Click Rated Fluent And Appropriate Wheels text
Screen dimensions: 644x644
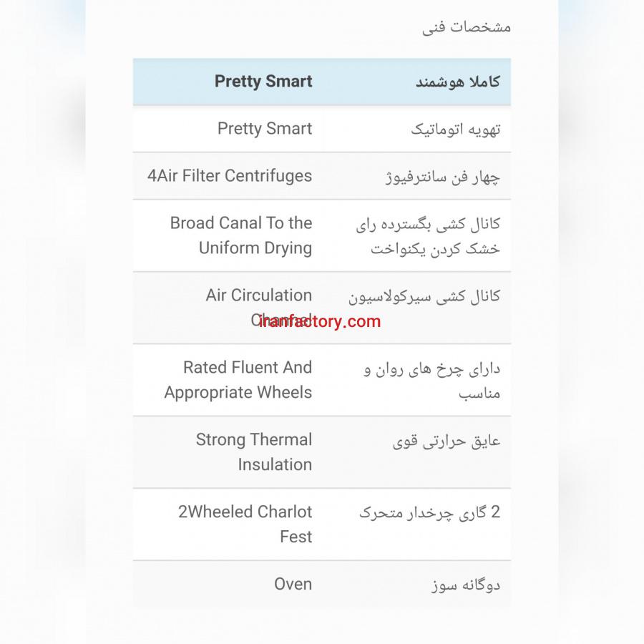pyautogui.click(x=238, y=380)
